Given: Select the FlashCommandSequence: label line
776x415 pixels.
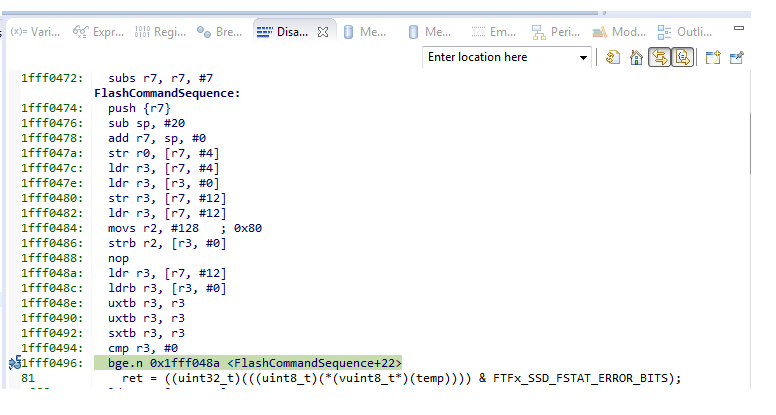Looking at the screenshot, I should pyautogui.click(x=167, y=93).
